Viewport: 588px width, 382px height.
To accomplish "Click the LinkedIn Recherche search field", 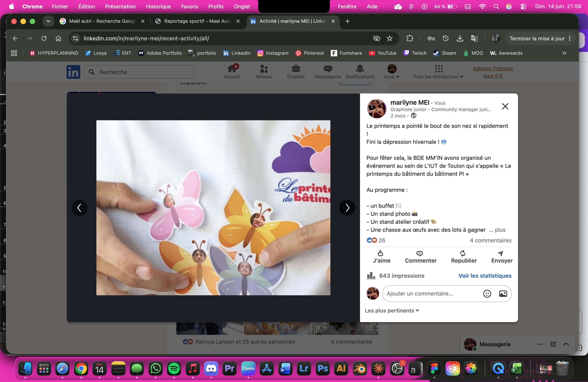I will 139,72.
